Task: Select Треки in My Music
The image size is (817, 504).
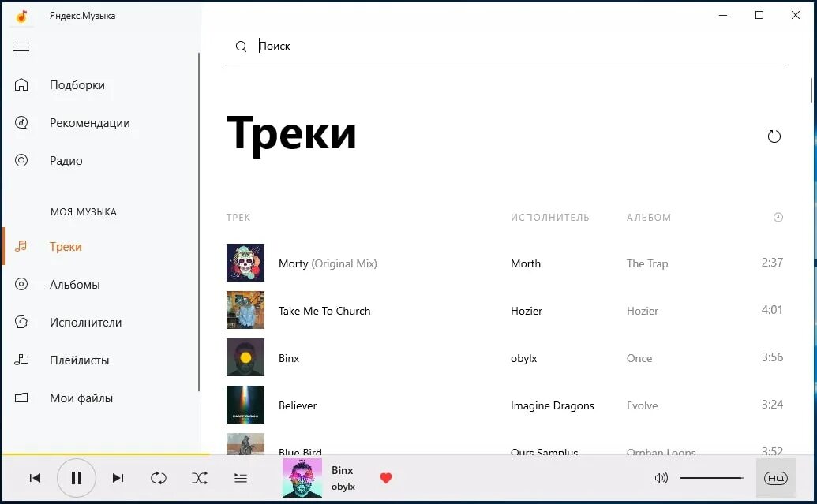Action: pyautogui.click(x=66, y=247)
